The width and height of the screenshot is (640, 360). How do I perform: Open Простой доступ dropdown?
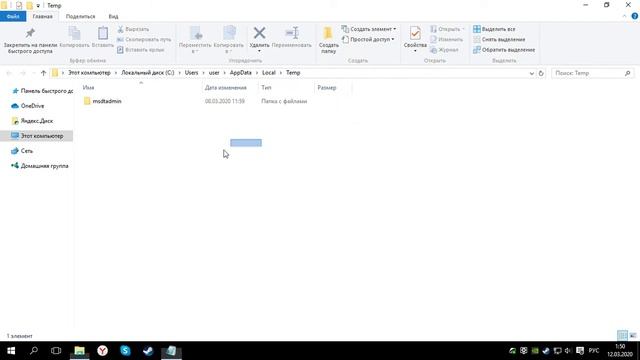point(369,40)
